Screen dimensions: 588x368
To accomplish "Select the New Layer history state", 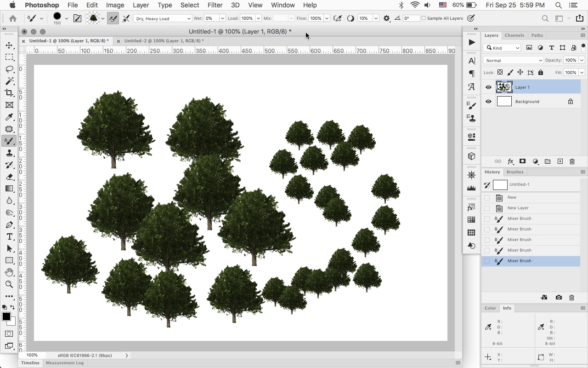I will [518, 208].
